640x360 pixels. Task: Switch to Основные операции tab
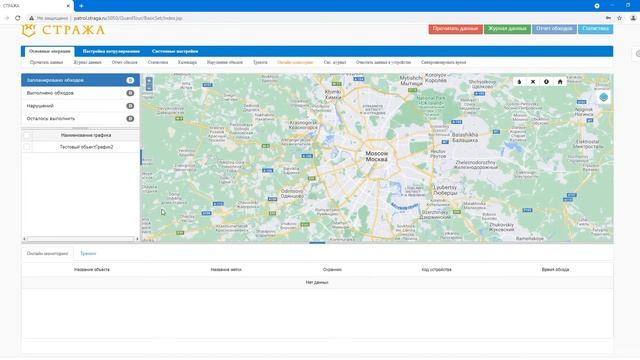[49, 51]
